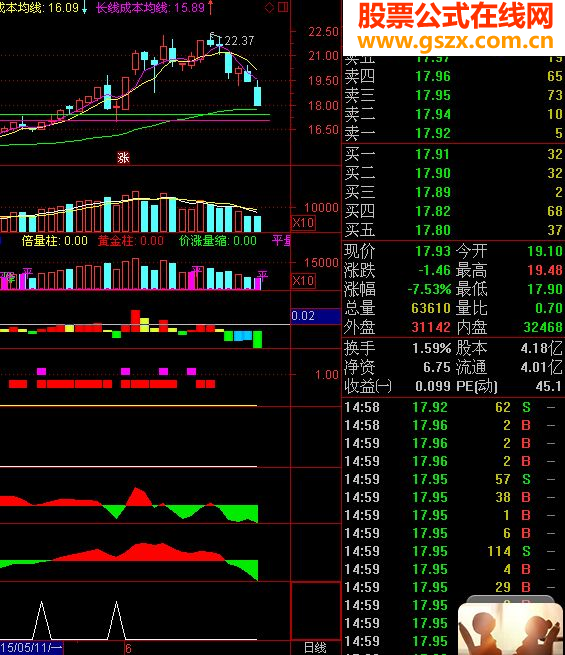Select the 卖二 17.94 ask row
565x655 pixels.
click(x=454, y=114)
